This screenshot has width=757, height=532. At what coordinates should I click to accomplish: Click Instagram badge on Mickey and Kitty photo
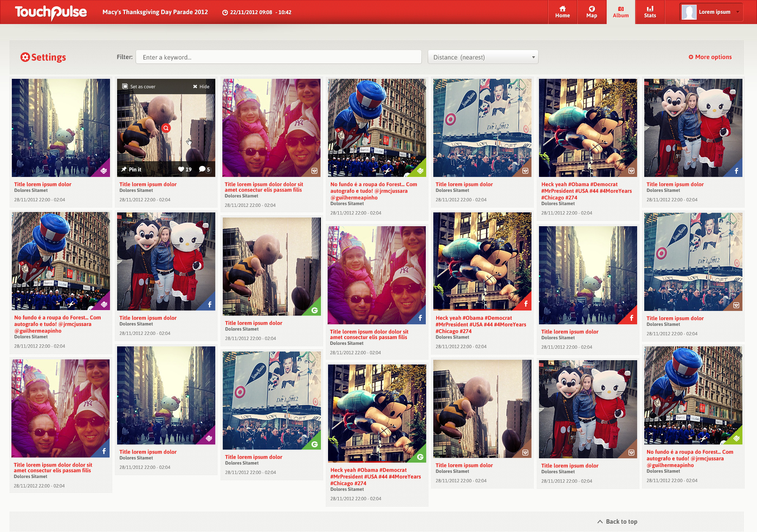pos(631,452)
